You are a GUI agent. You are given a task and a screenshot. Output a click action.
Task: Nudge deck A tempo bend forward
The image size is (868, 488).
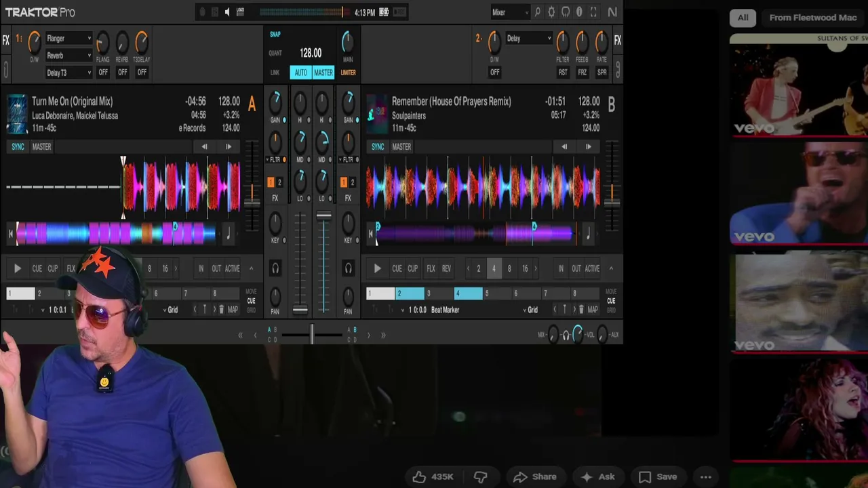[x=229, y=146]
